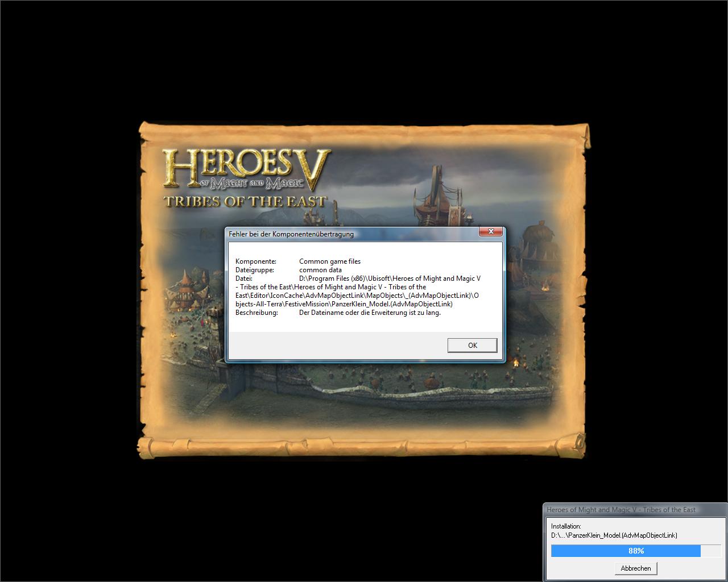The width and height of the screenshot is (728, 582).
Task: Click the 'Datei:' label in the error dialog
Action: pyautogui.click(x=244, y=278)
